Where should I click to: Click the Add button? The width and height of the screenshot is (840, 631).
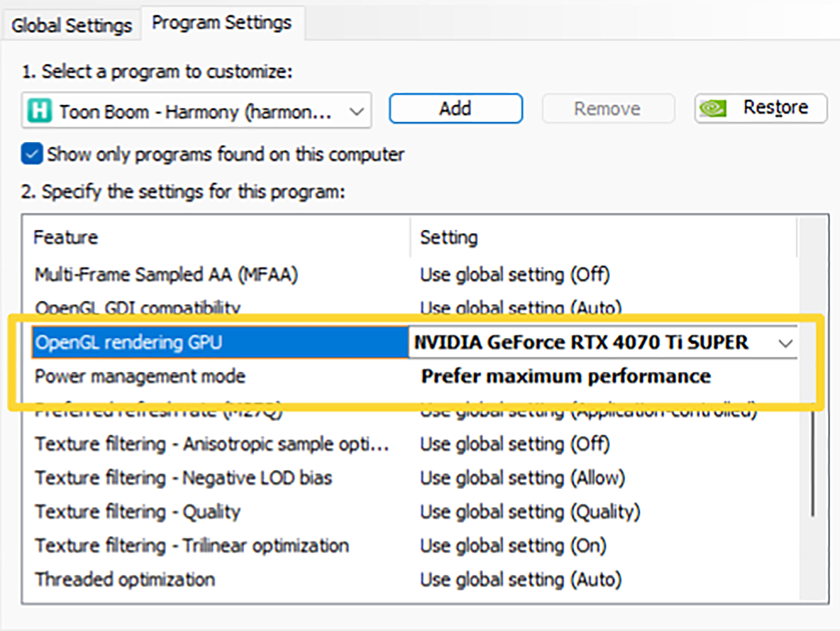click(x=455, y=108)
